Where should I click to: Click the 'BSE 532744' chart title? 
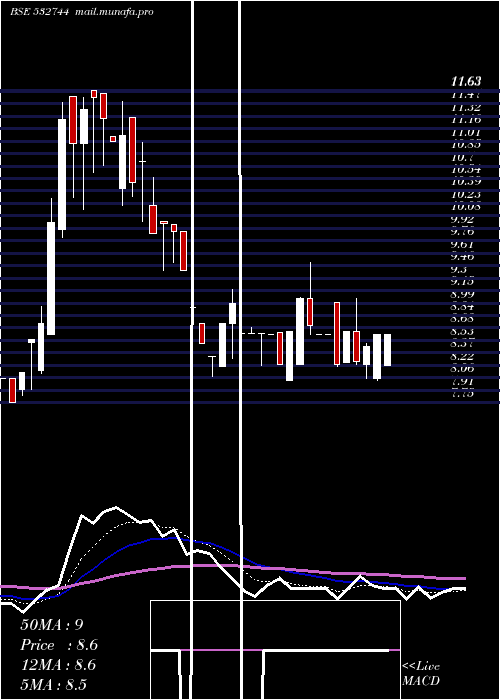(x=39, y=12)
